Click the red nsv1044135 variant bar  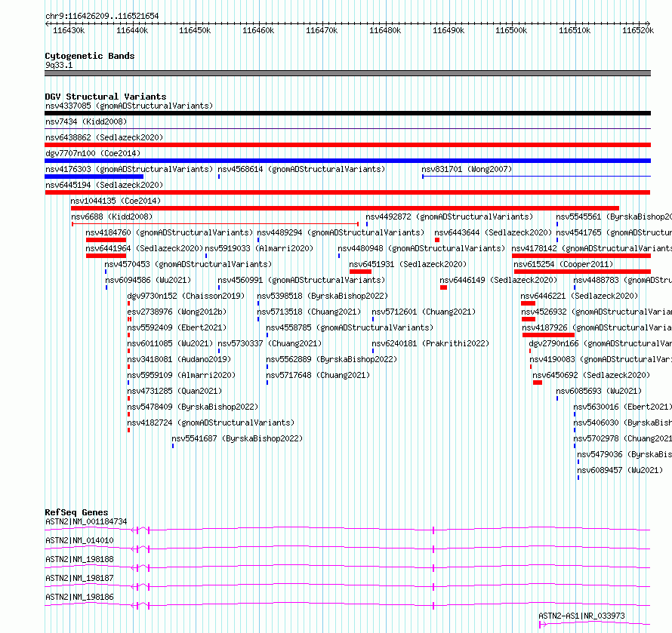[x=345, y=208]
